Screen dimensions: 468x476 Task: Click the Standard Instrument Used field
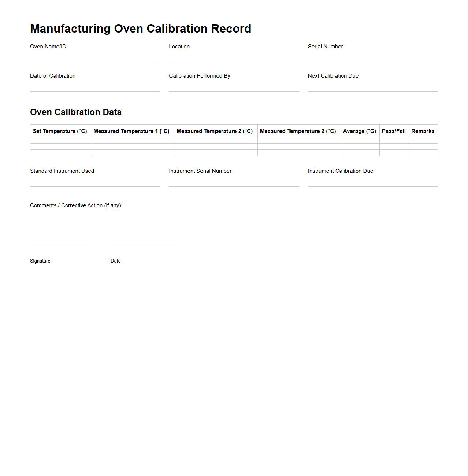95,182
